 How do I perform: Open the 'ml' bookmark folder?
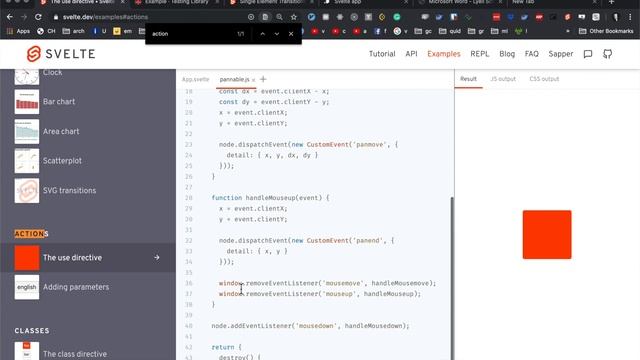point(500,31)
